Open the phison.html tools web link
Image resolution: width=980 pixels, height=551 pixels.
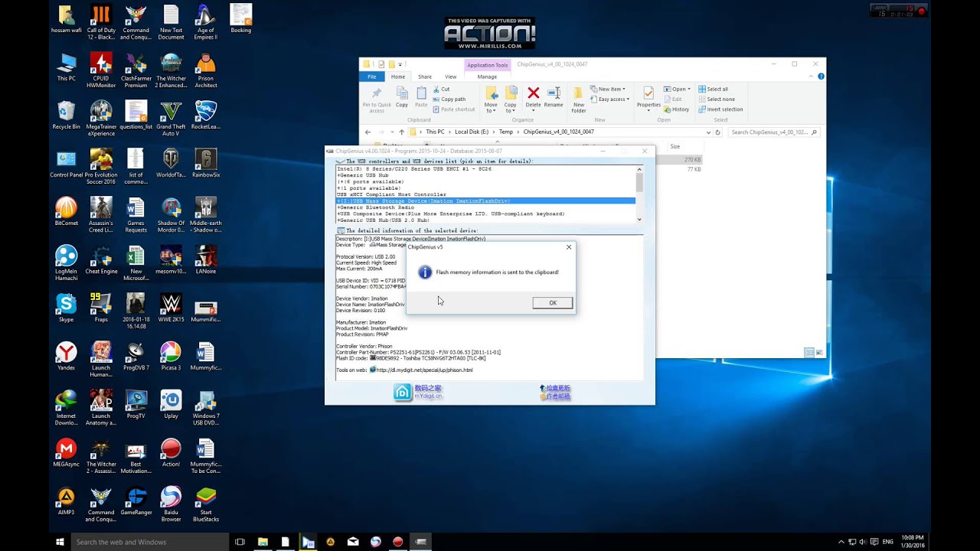click(x=424, y=370)
